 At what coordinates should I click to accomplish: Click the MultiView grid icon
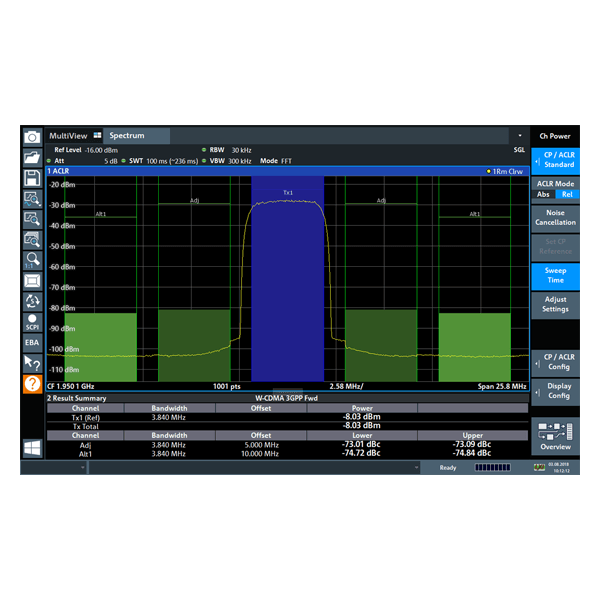click(98, 135)
